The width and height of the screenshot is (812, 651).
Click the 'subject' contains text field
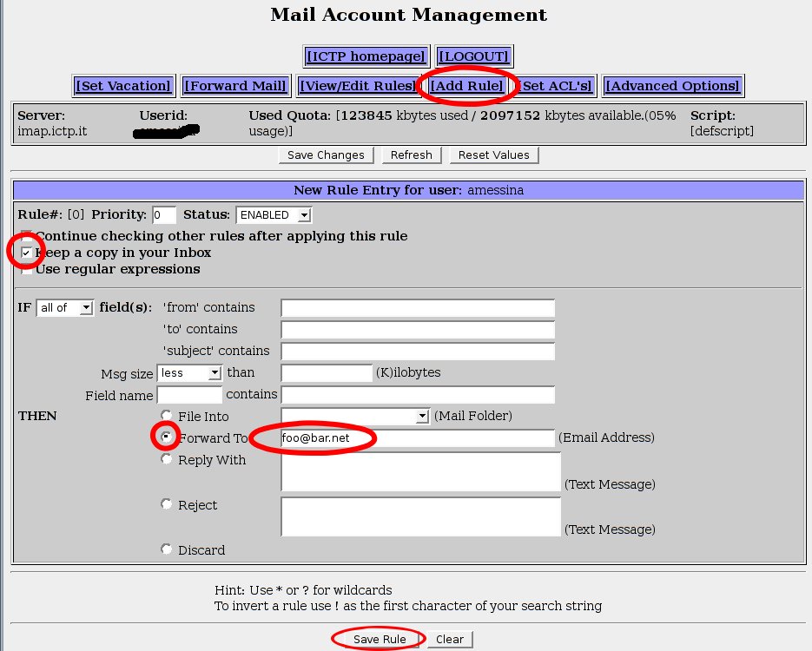tap(417, 351)
